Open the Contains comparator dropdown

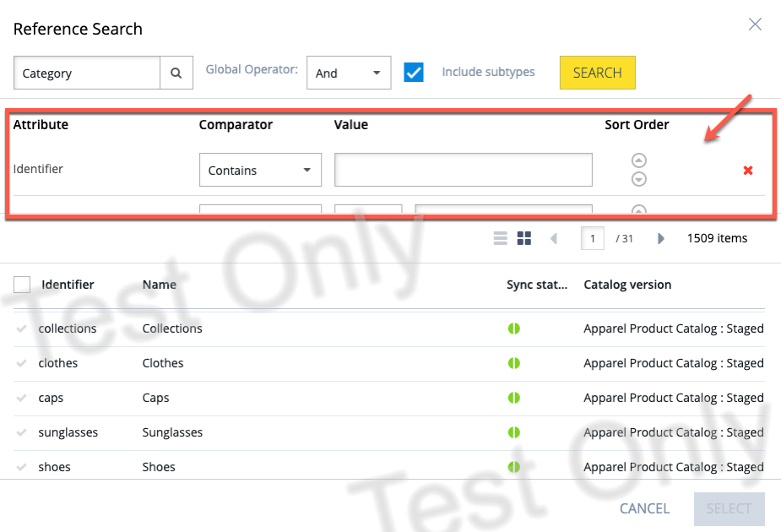pyautogui.click(x=260, y=170)
